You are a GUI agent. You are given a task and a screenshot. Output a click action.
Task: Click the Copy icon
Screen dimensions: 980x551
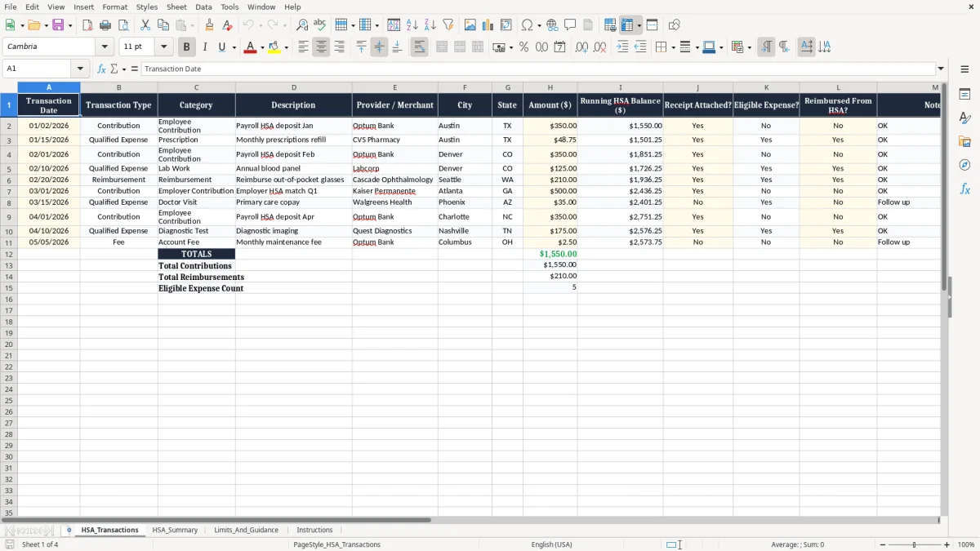(x=163, y=25)
